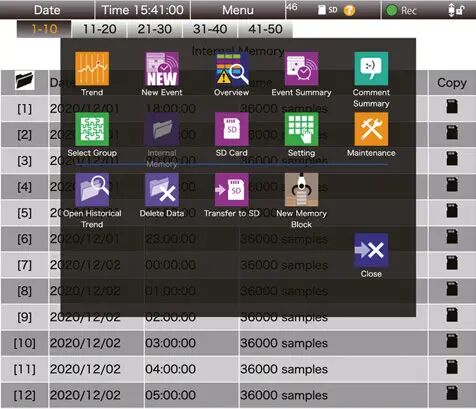This screenshot has width=476, height=409.
Task: Copy row [8] to SD card icon
Action: [x=452, y=289]
